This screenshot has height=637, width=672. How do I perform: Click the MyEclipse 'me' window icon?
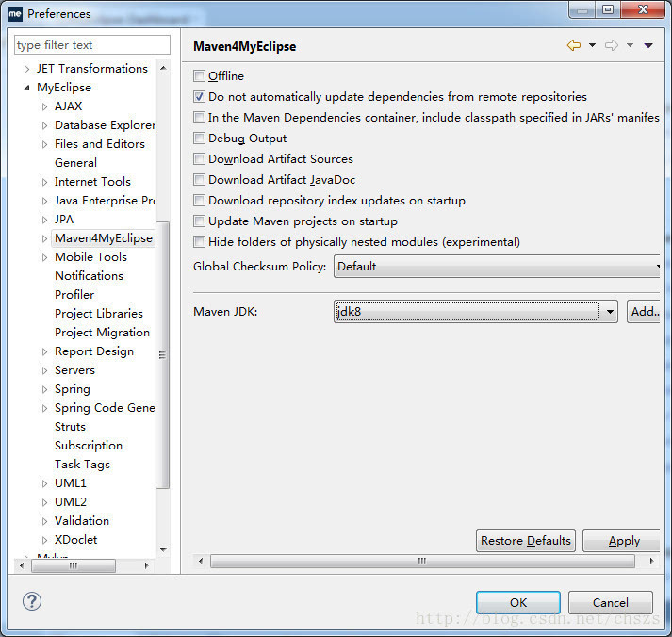(14, 14)
